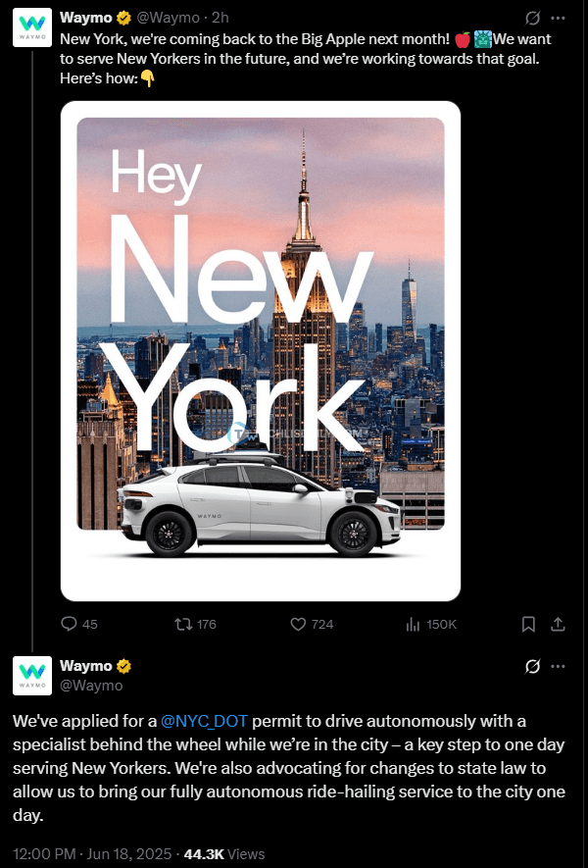Open the @Waymo handle on the top tweet

click(x=169, y=18)
